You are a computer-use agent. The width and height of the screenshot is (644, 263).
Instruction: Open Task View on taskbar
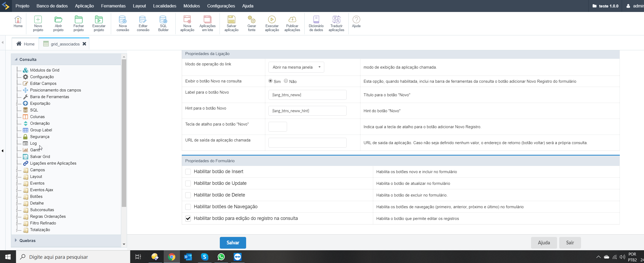[x=138, y=257]
